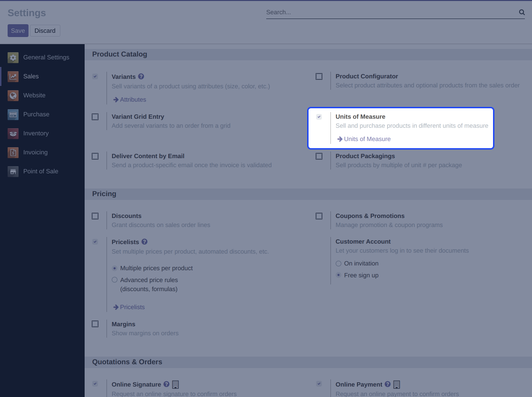This screenshot has height=397, width=532.
Task: Choose On invitation for Customer Account
Action: 339,264
